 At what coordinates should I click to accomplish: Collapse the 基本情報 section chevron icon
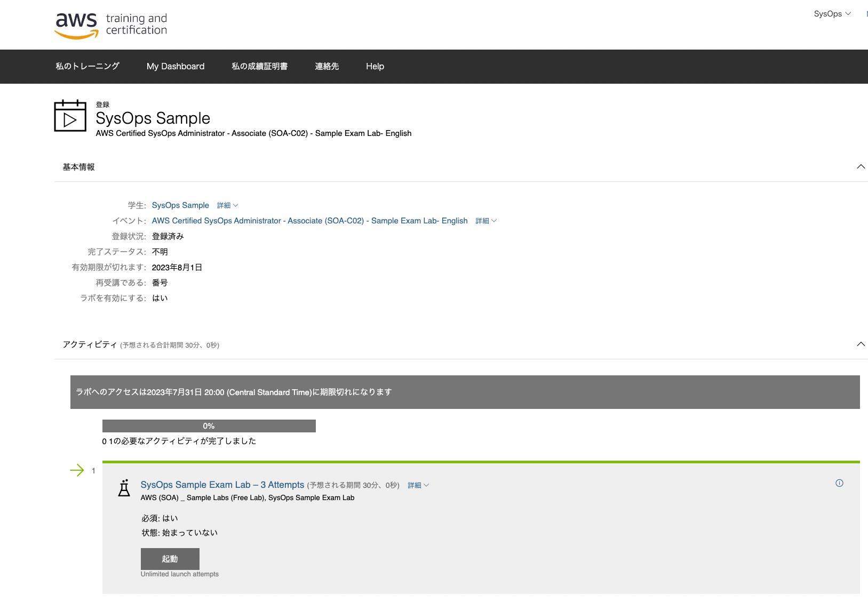861,166
